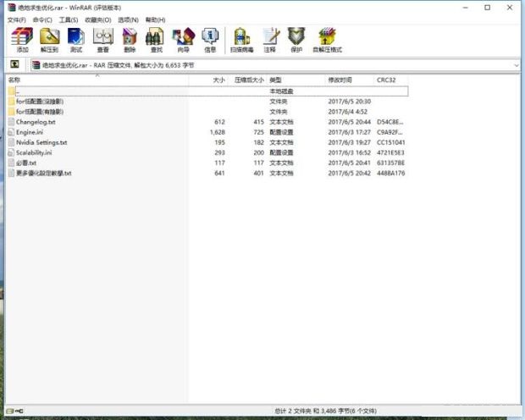The height and width of the screenshot is (420, 525).
Task: Click the Test (测试) archive icon
Action: [76, 40]
